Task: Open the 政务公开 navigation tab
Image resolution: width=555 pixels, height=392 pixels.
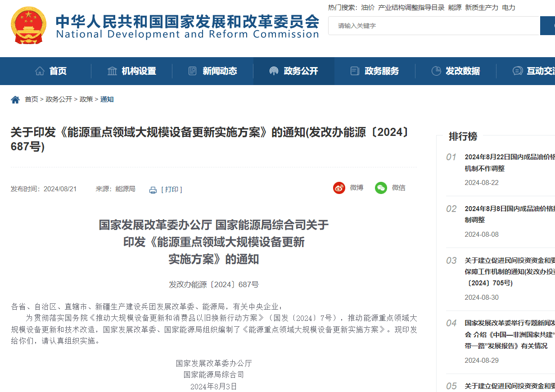Action: tap(300, 71)
